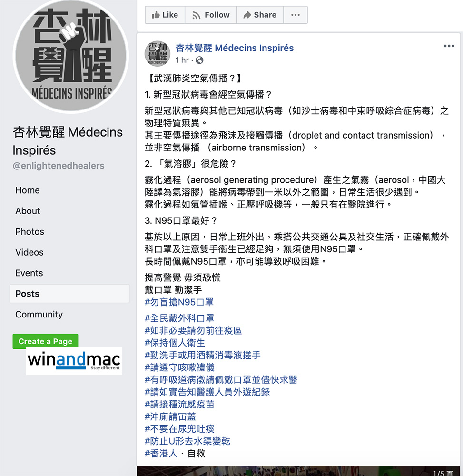Open the small page avatar in post
This screenshot has height=476, width=463.
(158, 54)
